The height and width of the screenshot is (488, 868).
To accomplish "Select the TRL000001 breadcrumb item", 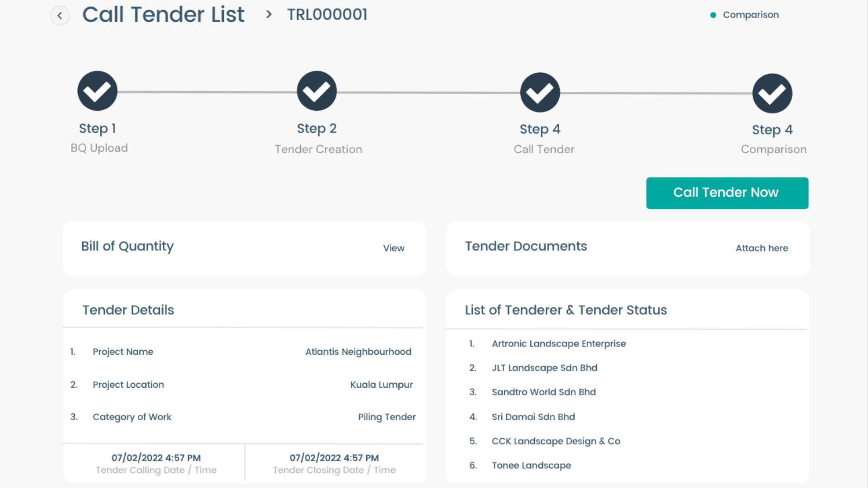I will (327, 14).
